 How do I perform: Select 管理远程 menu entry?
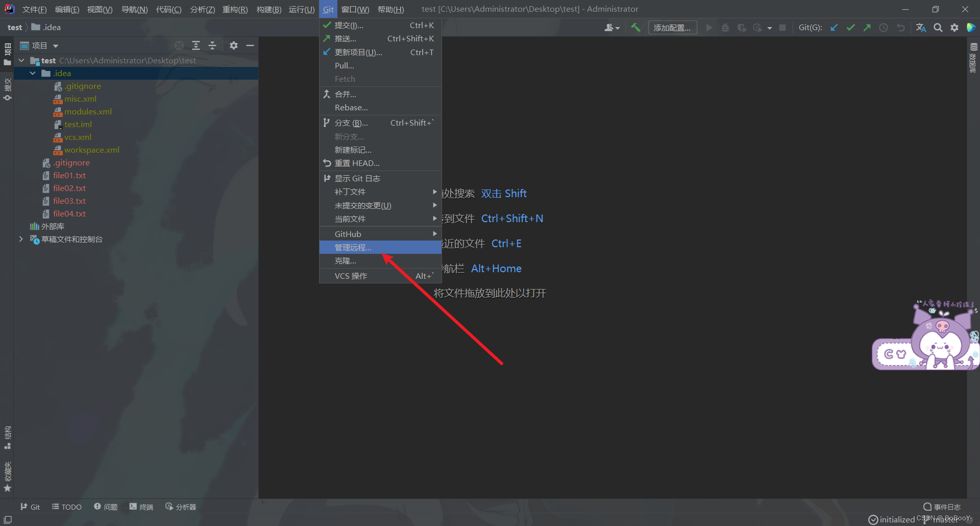click(380, 247)
